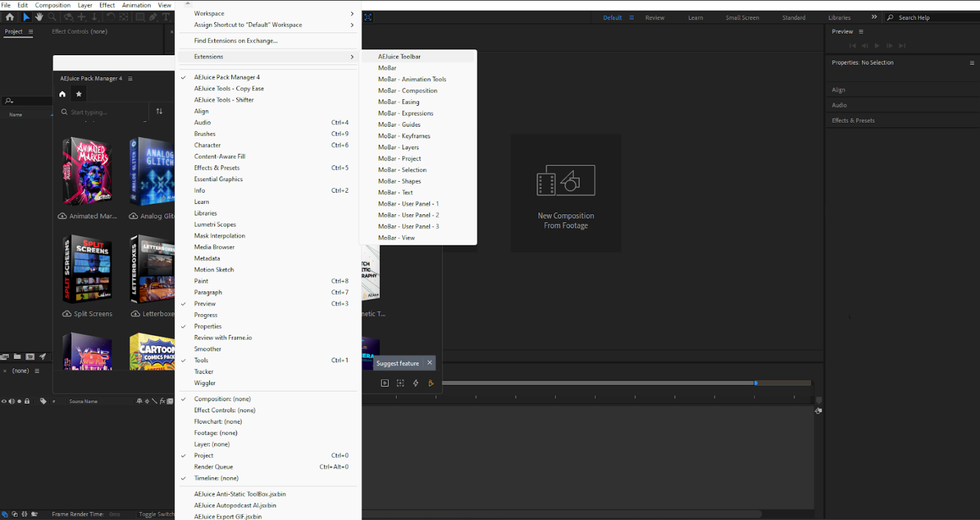Open the AEJuice Pack Manager 4 panel menu
The width and height of the screenshot is (980, 520).
pyautogui.click(x=131, y=79)
